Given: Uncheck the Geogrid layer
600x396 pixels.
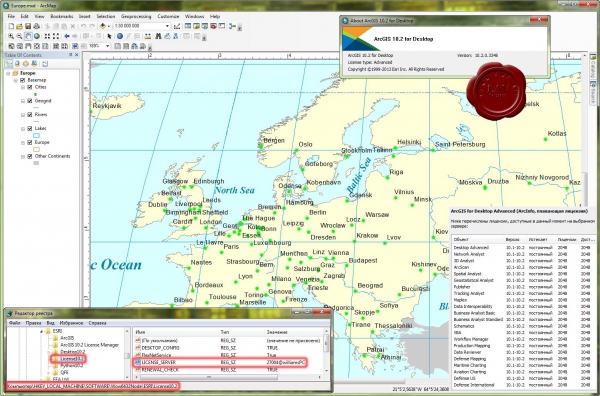Looking at the screenshot, I should pos(30,101).
